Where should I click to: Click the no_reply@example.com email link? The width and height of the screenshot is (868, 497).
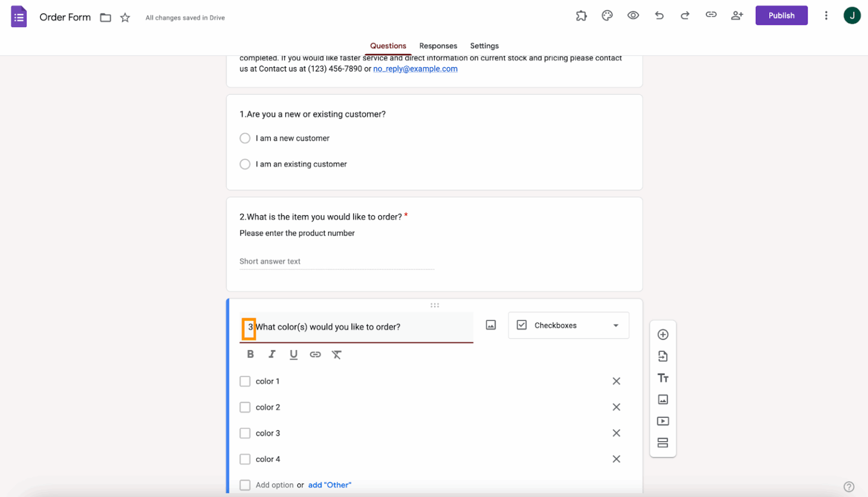(415, 68)
